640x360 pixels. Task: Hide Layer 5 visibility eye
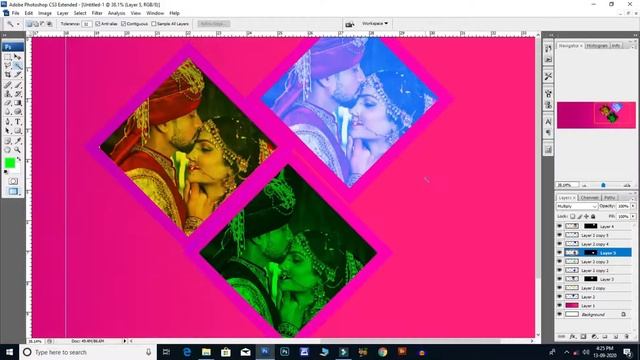[x=560, y=253]
